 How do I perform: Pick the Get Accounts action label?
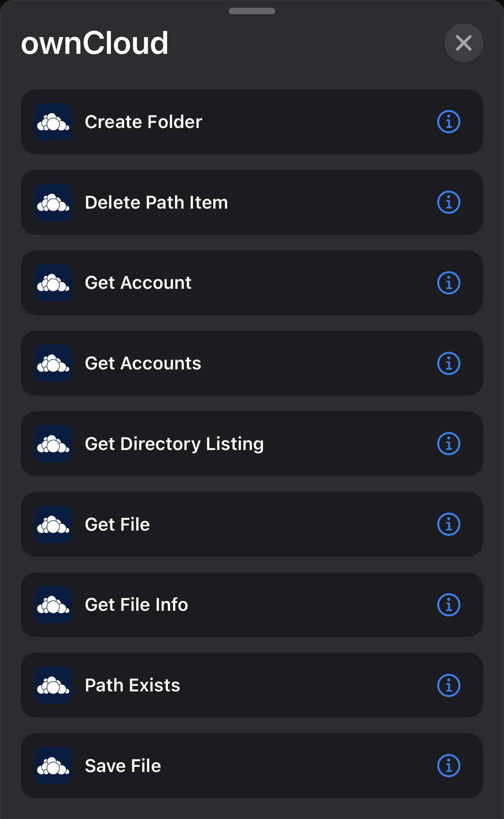click(143, 363)
